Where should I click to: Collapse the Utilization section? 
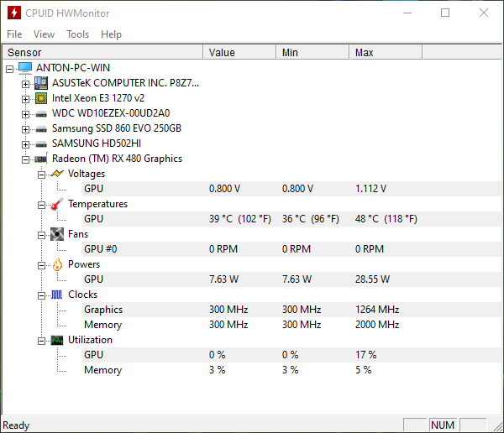[41, 341]
